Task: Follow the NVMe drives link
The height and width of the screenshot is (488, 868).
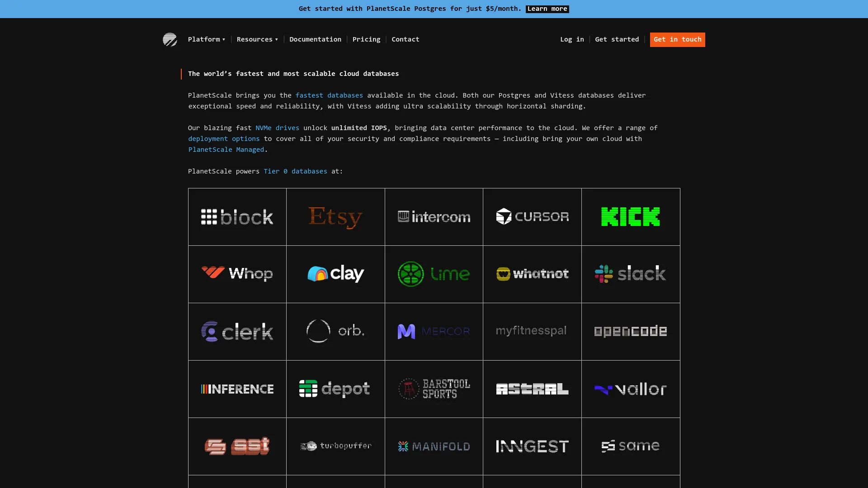Action: click(277, 128)
